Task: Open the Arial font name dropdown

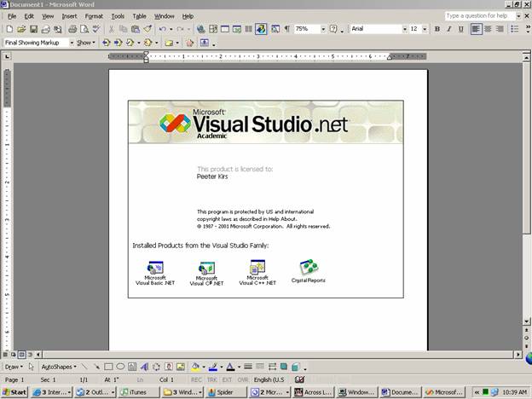Action: pyautogui.click(x=404, y=29)
